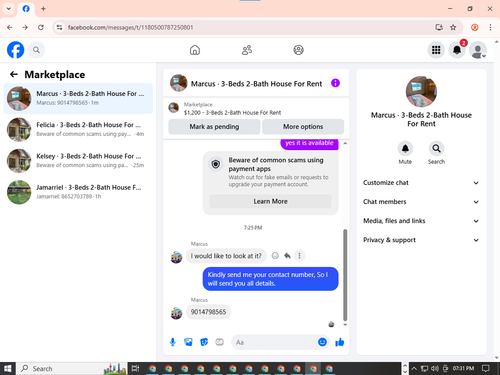Screen dimensions: 500x375
Task: Bookmark this page star icon
Action: (x=453, y=27)
